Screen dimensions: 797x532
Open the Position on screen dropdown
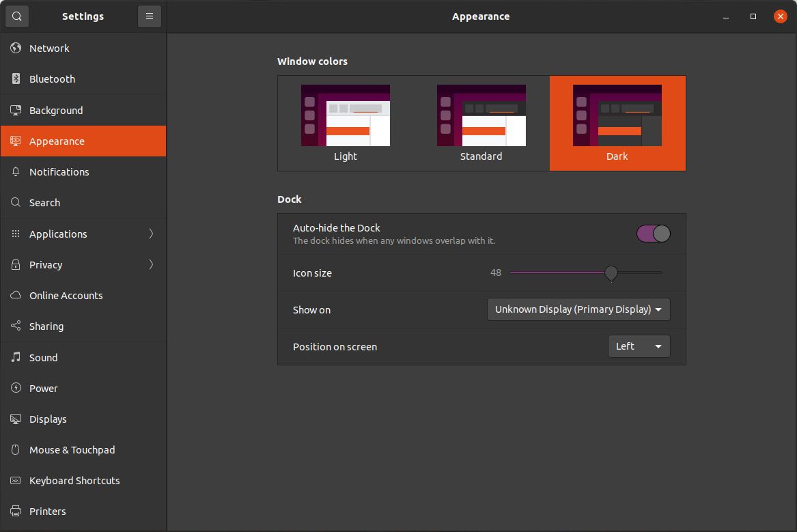[x=638, y=346]
